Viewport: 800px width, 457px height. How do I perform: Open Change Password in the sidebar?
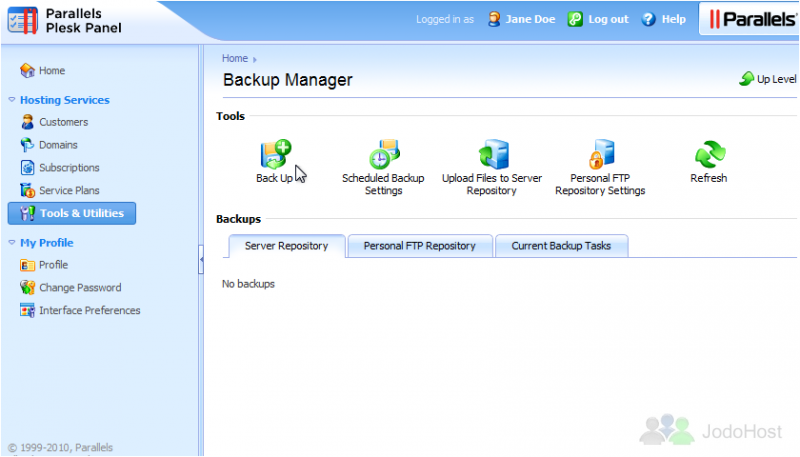click(80, 288)
